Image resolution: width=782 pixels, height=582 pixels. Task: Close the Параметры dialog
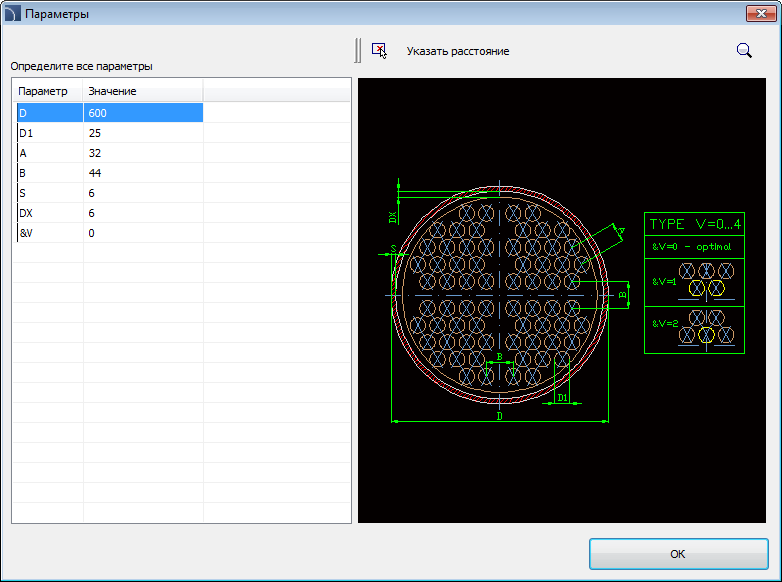(x=761, y=13)
